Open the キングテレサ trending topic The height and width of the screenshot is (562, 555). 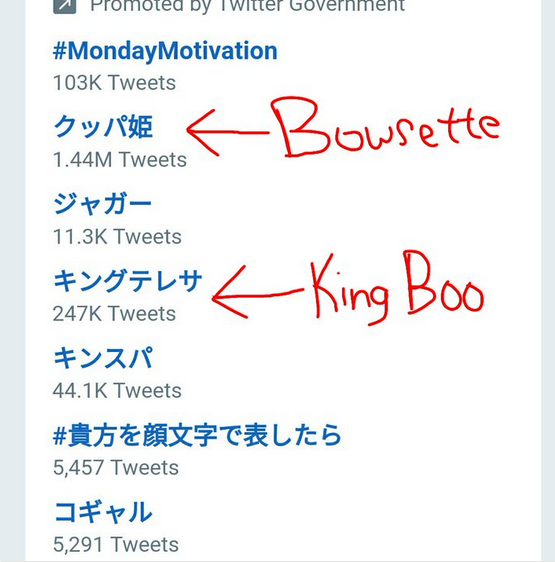(128, 281)
